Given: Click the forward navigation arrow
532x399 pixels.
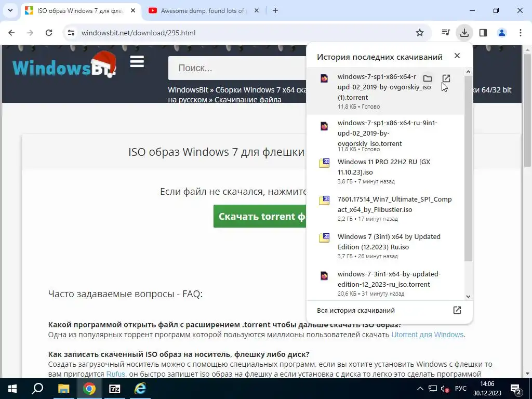Looking at the screenshot, I should [x=30, y=33].
